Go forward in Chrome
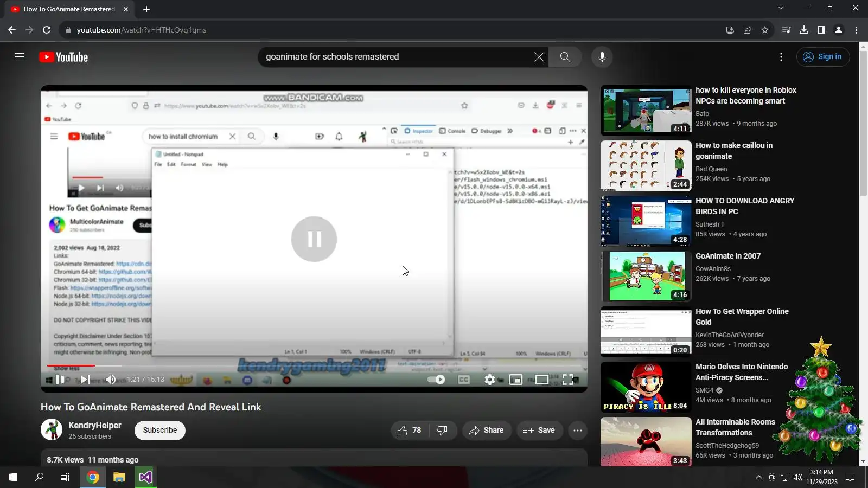This screenshot has width=868, height=488. click(29, 30)
